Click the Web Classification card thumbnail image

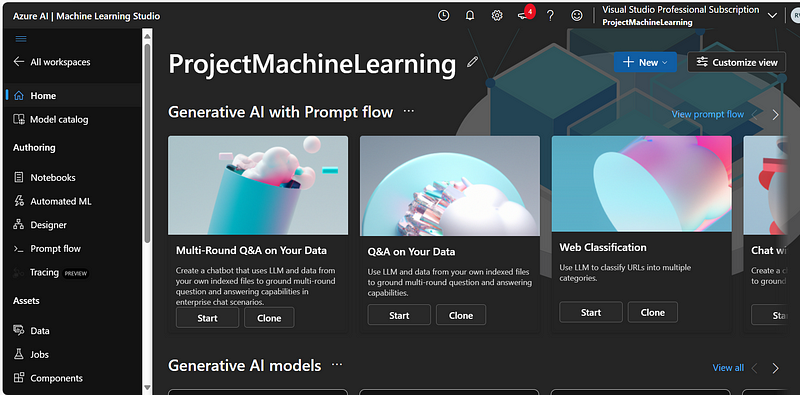click(642, 184)
